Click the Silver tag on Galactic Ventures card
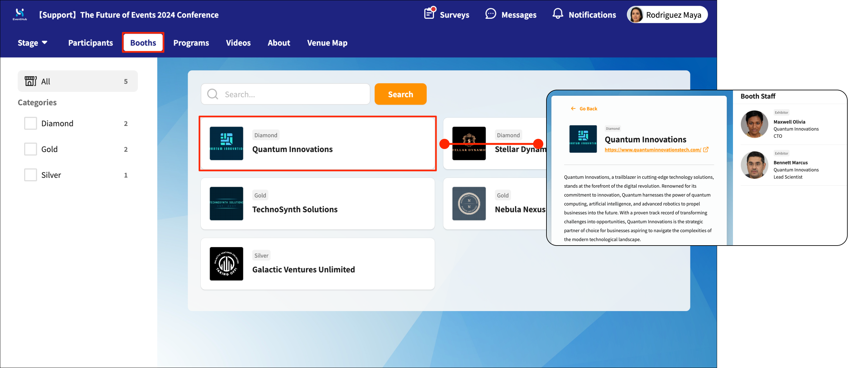Screen dimensions: 868x368 tap(261, 256)
